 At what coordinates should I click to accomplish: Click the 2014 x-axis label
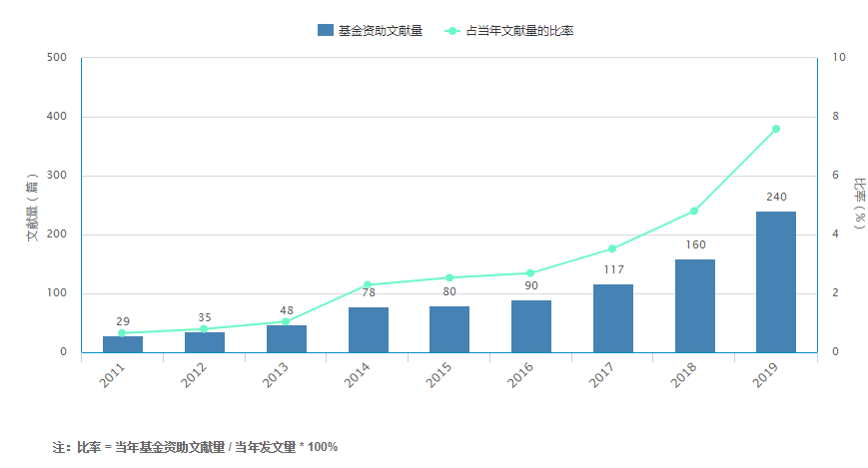tap(357, 375)
